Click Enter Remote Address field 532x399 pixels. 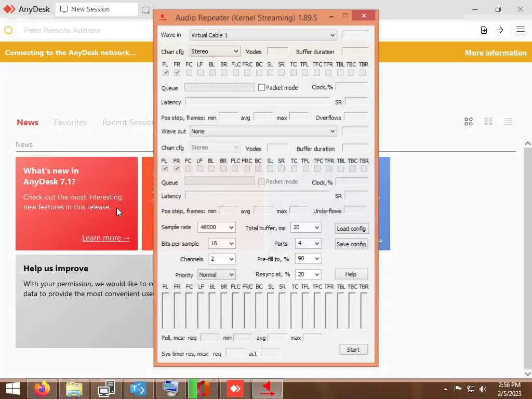[85, 30]
